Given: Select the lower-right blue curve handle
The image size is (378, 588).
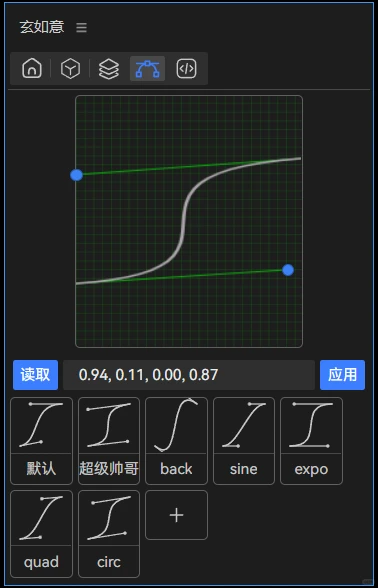Looking at the screenshot, I should click(x=288, y=270).
